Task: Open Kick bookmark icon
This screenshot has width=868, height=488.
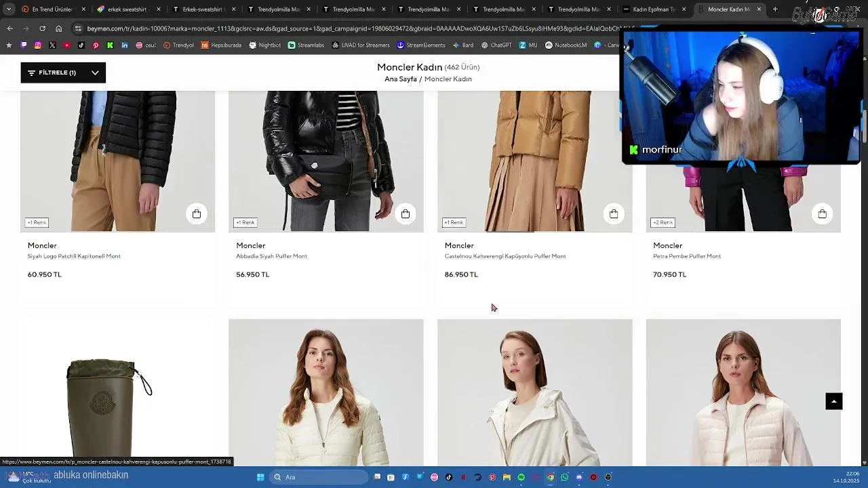Action: pos(110,45)
